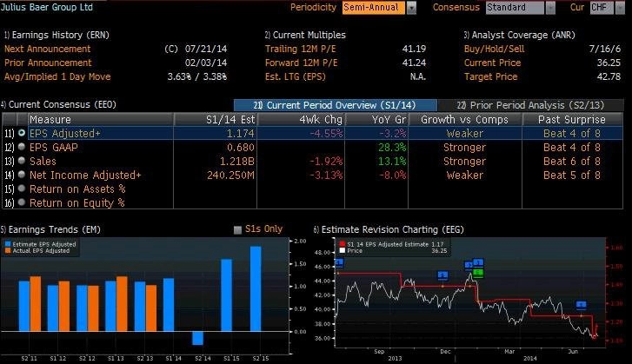
Task: Click the tall S2 15 estimate bar
Action: (x=256, y=289)
